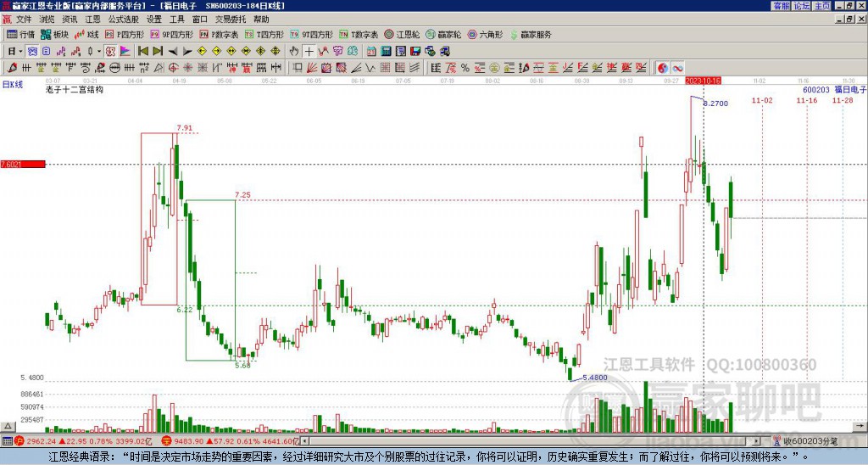Jump to first bar with skip-to-start icon
This screenshot has height=465, width=868.
click(x=142, y=51)
